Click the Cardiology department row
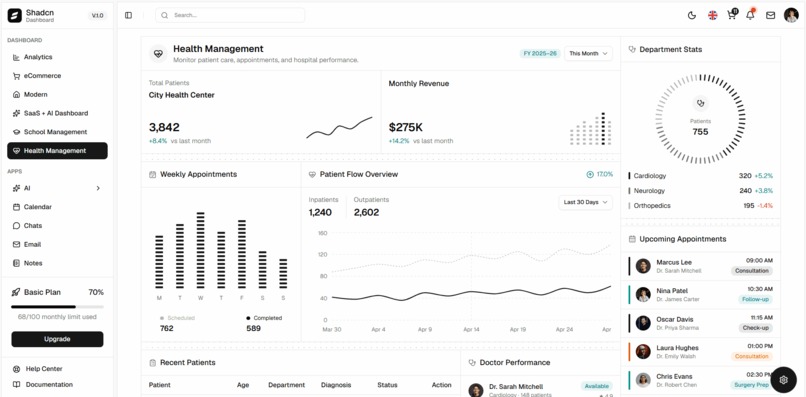Screen dimensions: 806x397 [700, 176]
